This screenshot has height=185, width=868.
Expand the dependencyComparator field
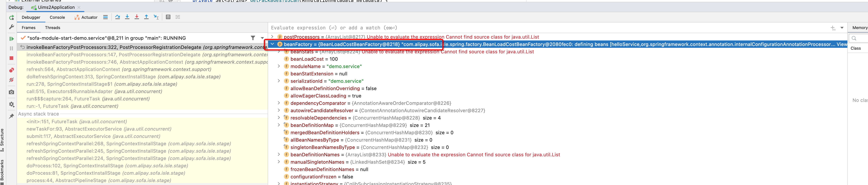(279, 103)
